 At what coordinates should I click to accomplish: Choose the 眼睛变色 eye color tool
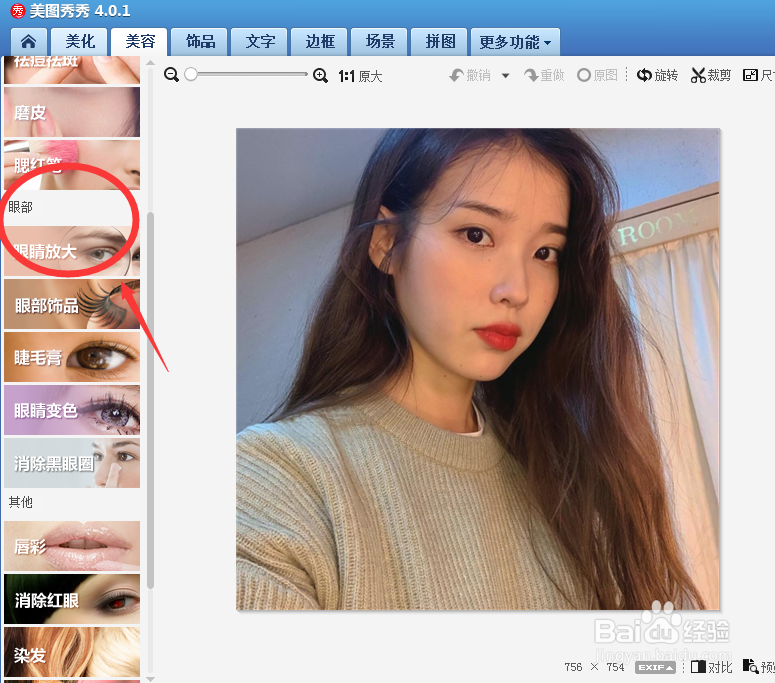coord(72,410)
